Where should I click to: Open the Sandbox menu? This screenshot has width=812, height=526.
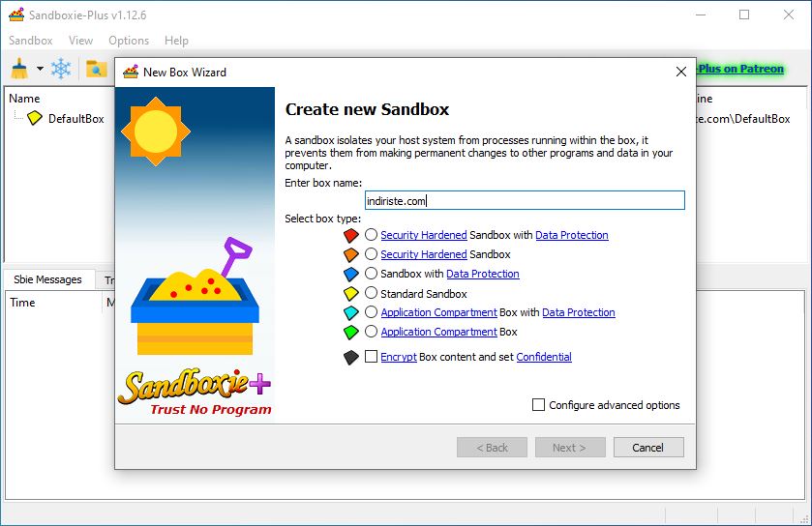click(31, 41)
